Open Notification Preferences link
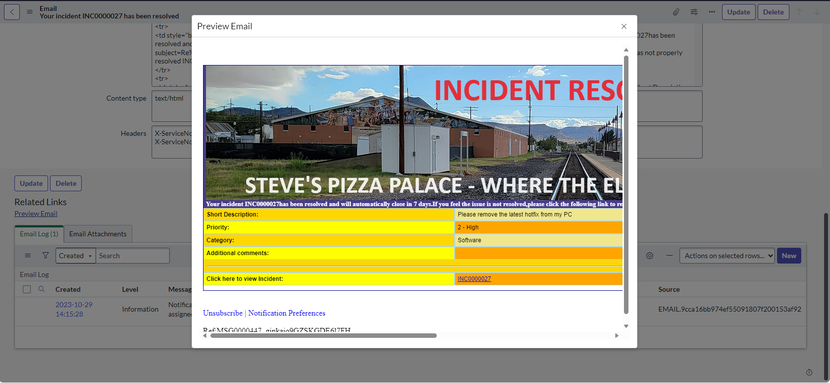 287,313
